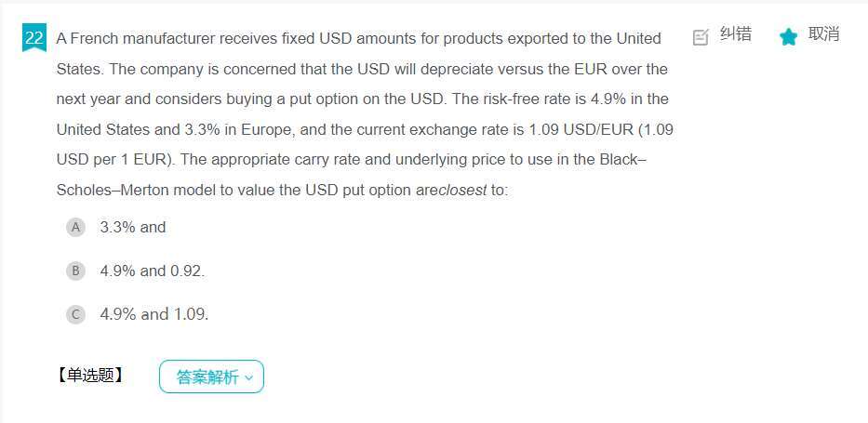The width and height of the screenshot is (868, 423).
Task: Click the question number 22 badge
Action: click(x=33, y=37)
